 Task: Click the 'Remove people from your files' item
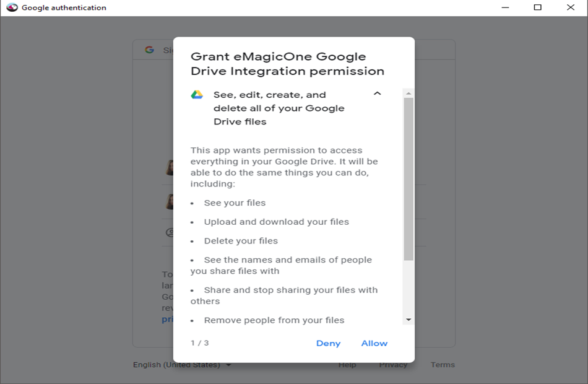(x=274, y=320)
